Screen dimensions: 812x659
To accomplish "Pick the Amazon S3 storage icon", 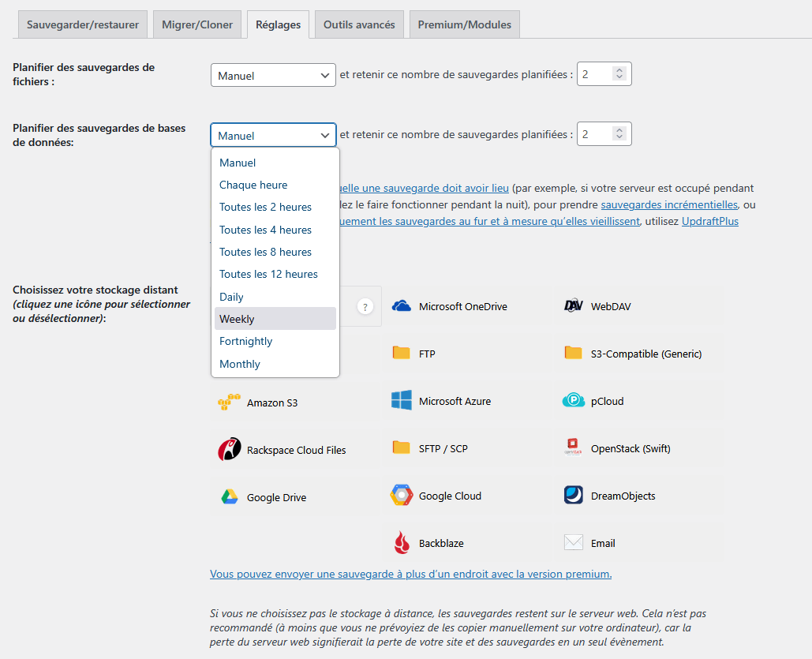I will tap(229, 403).
